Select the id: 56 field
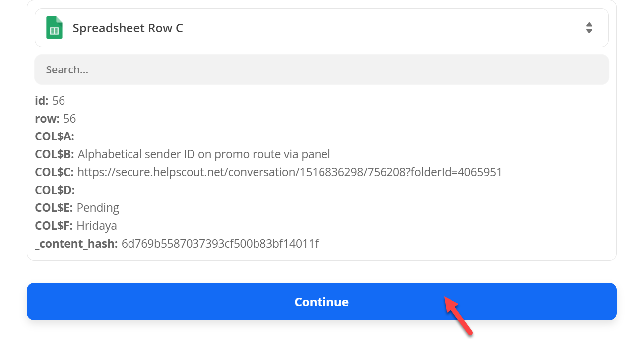644x339 pixels. (x=50, y=101)
